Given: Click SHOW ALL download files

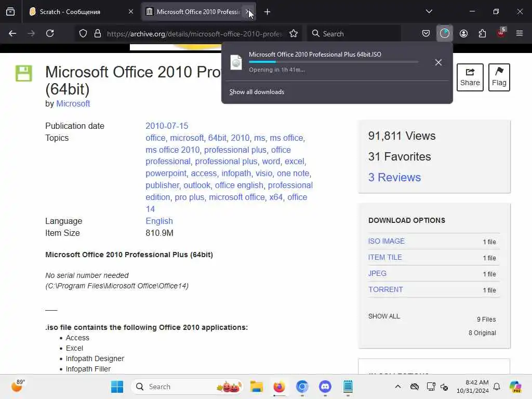Looking at the screenshot, I should click(x=384, y=316).
